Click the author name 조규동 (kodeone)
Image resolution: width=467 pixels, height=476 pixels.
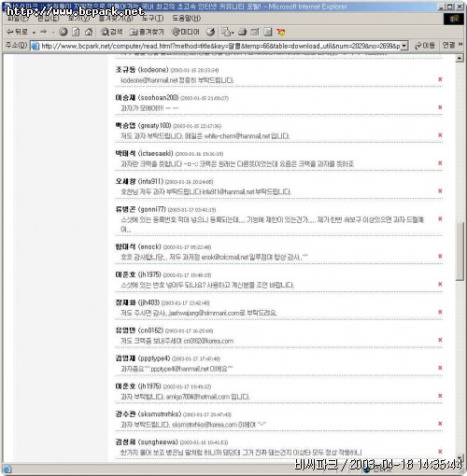[142, 70]
